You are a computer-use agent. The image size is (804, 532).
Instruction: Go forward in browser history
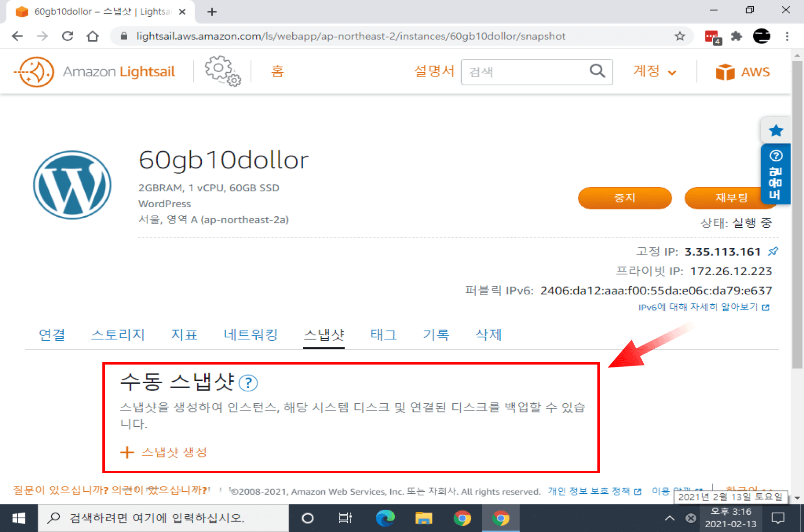(43, 36)
